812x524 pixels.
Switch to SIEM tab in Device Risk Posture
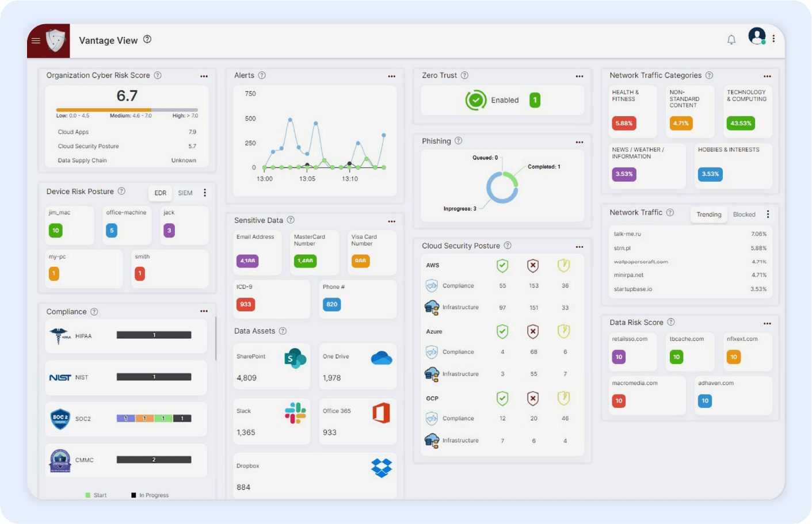pos(185,193)
